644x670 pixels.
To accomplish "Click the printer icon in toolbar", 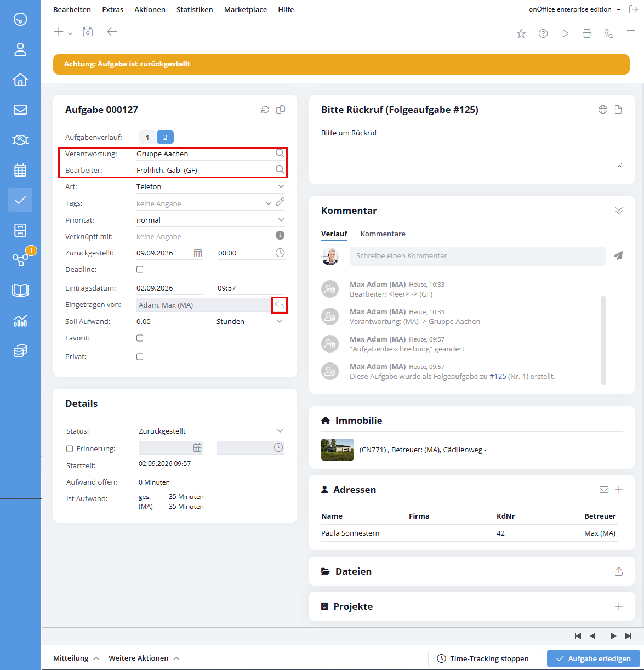I will coord(587,33).
